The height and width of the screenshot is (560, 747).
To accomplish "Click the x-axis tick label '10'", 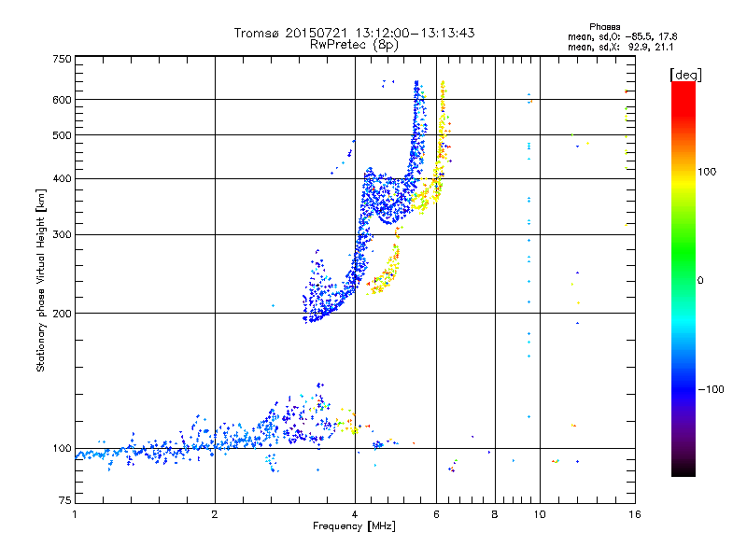I will (540, 514).
